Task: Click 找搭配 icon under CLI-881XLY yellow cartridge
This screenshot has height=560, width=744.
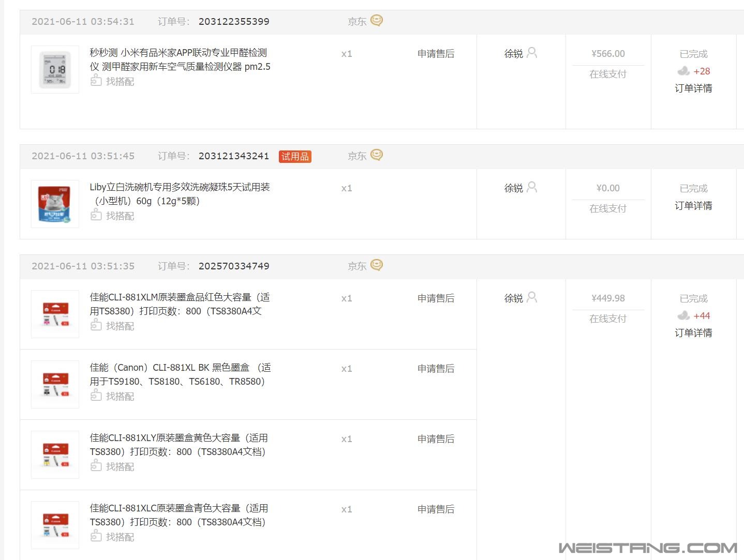Action: [x=96, y=465]
